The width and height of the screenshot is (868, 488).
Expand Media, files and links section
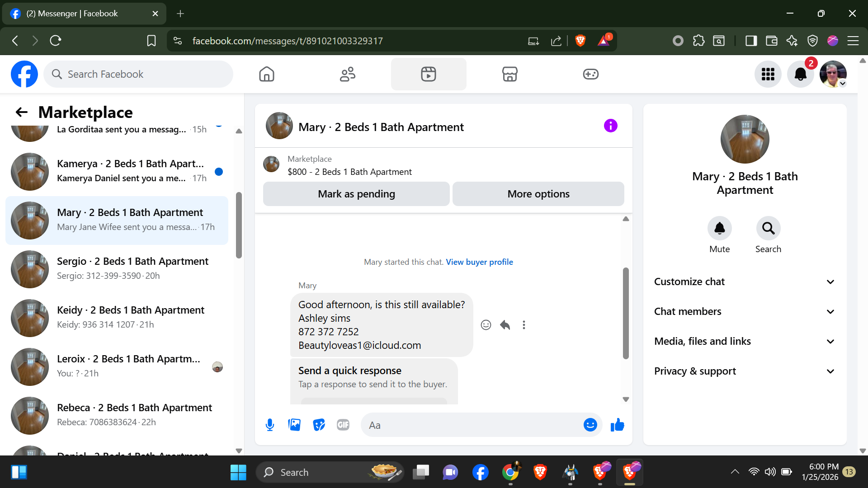745,341
